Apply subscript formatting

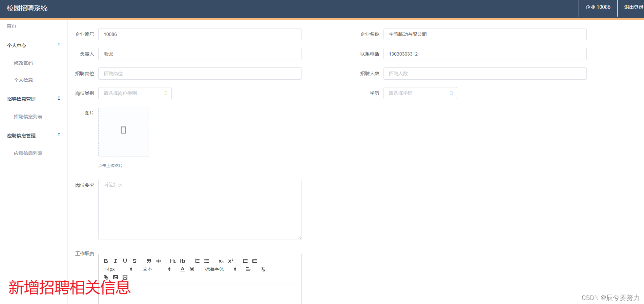point(221,261)
